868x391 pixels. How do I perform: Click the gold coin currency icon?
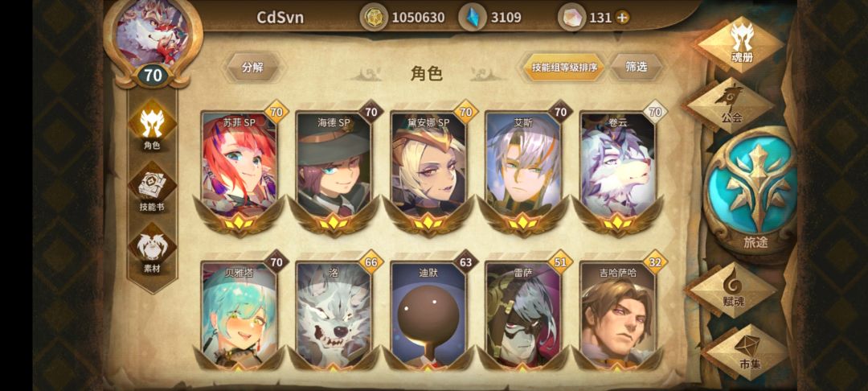tap(375, 17)
